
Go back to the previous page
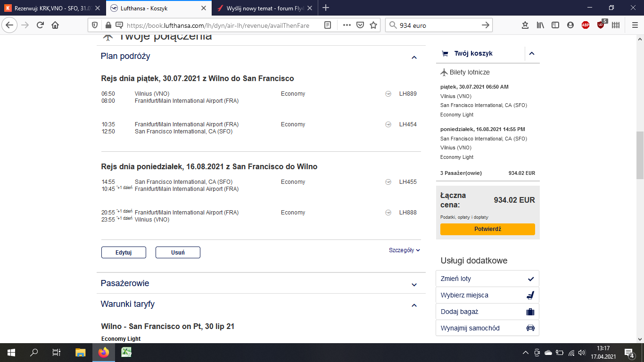pyautogui.click(x=10, y=25)
